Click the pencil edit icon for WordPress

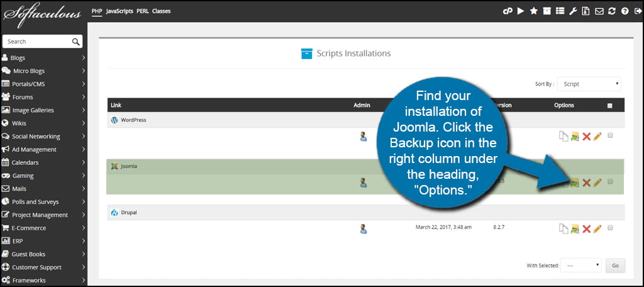[x=597, y=137]
